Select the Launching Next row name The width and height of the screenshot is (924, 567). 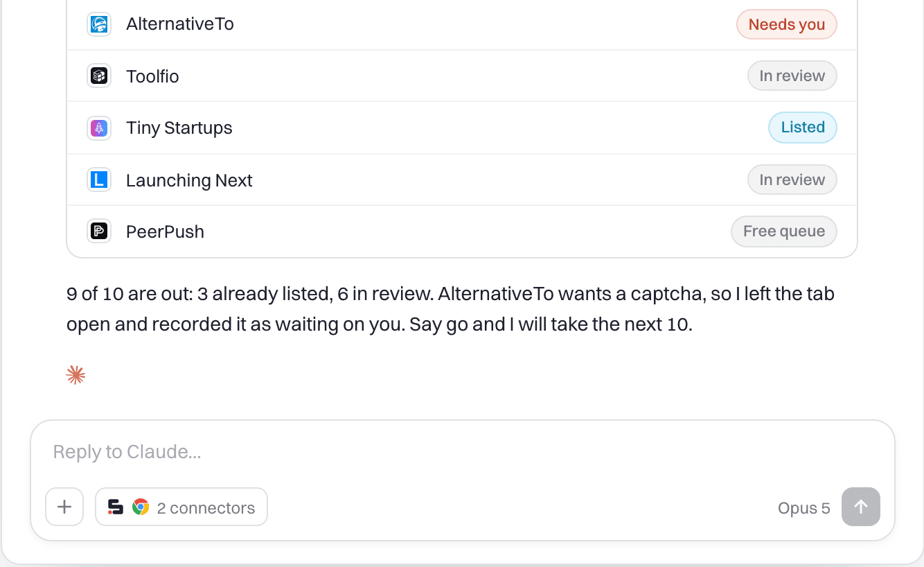(x=189, y=180)
